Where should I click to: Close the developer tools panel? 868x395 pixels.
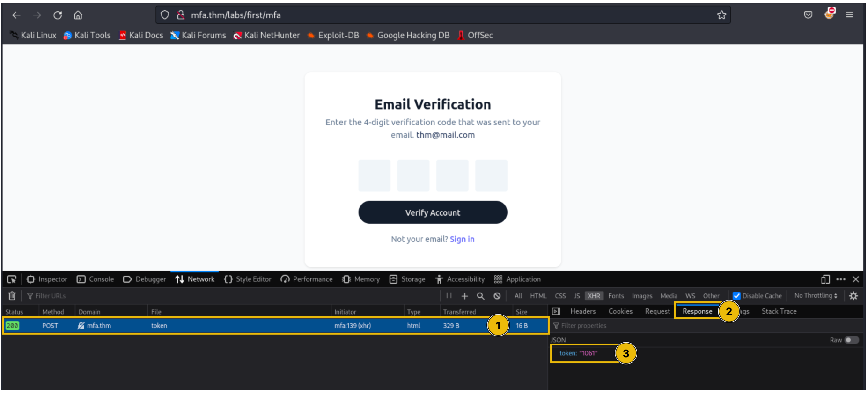click(x=856, y=279)
